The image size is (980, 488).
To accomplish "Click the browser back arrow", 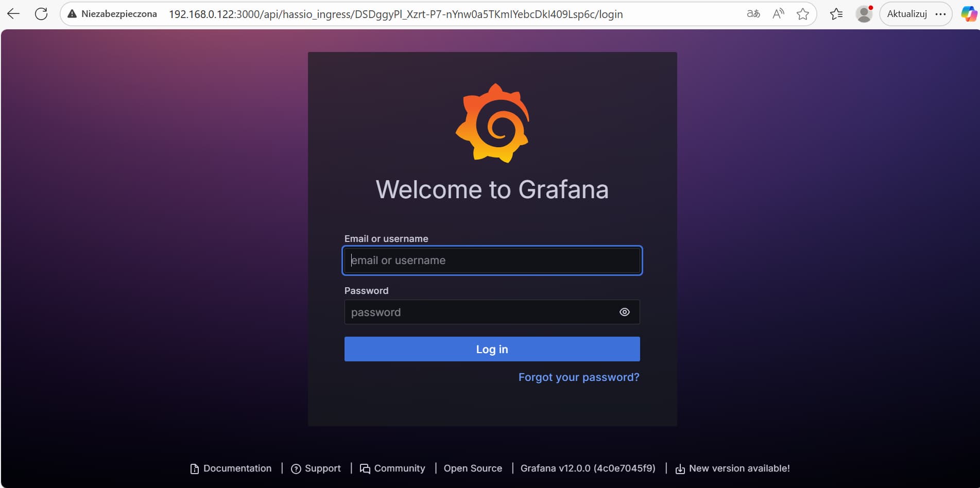I will (x=14, y=14).
